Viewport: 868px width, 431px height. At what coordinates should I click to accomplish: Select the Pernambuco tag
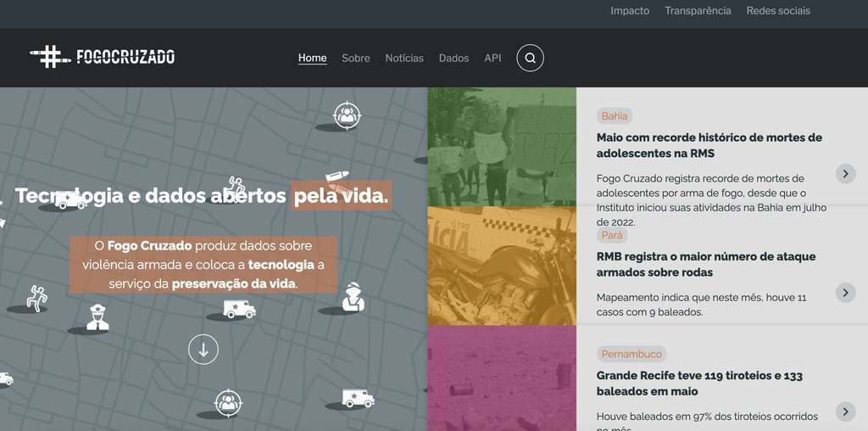632,354
